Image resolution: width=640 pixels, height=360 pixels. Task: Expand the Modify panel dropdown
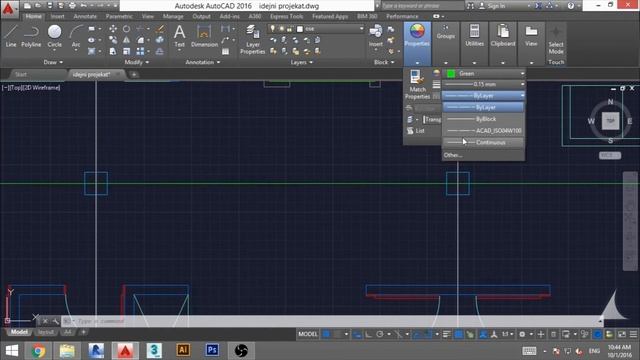[x=137, y=62]
